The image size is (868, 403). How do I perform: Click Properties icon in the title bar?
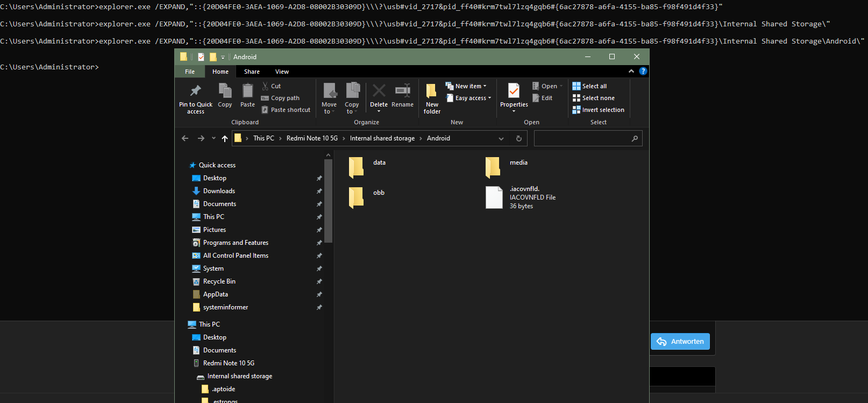(201, 56)
